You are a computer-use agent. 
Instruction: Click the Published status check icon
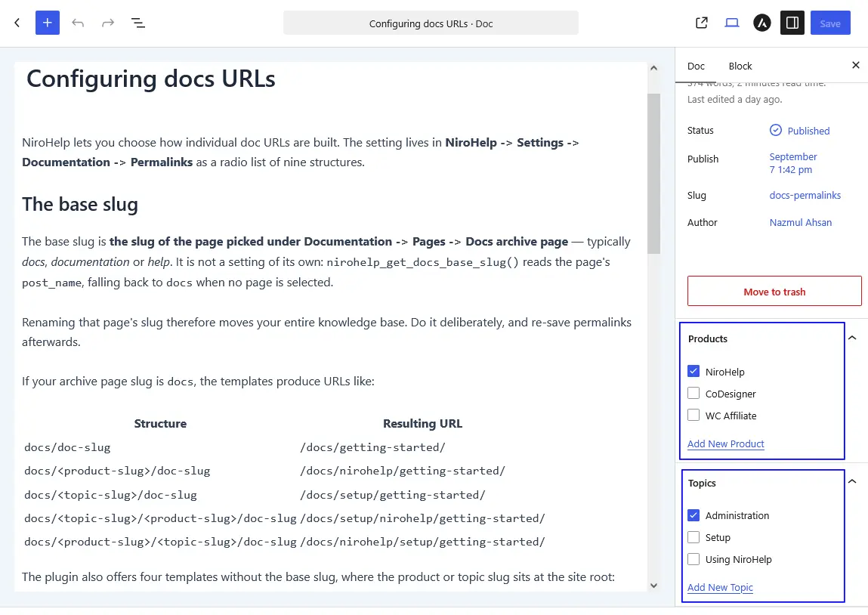click(776, 130)
